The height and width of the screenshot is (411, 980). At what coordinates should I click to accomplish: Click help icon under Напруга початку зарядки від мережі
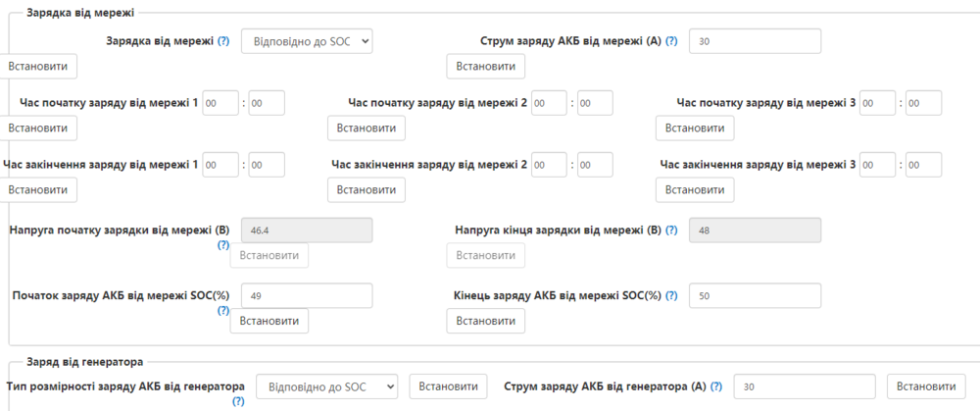point(223,245)
